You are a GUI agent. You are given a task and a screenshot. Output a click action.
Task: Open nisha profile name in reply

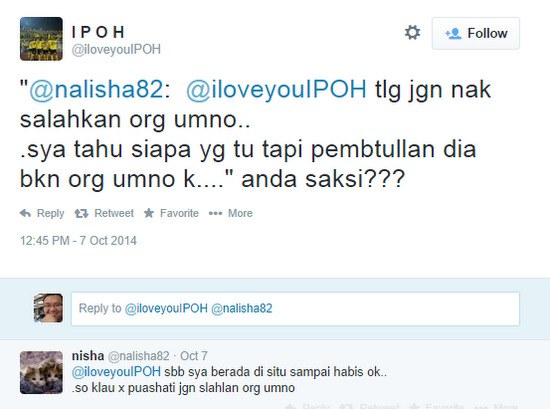tap(88, 356)
